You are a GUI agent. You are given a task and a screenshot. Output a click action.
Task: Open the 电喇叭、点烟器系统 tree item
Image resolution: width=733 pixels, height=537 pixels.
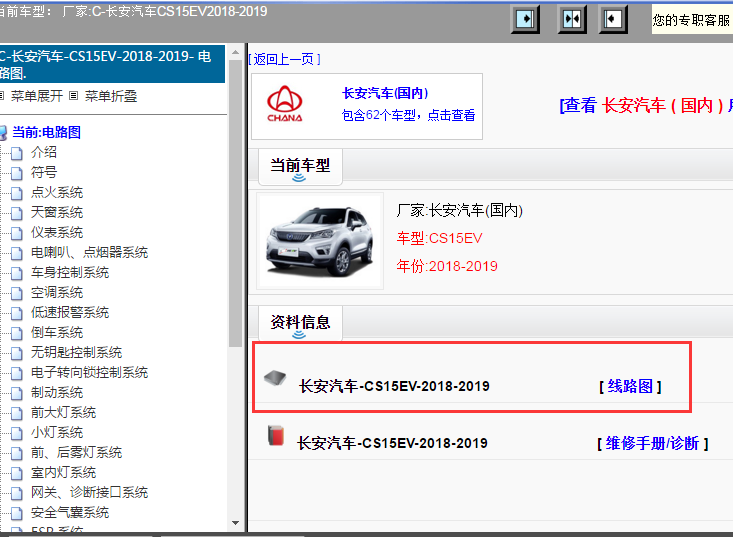pyautogui.click(x=89, y=252)
